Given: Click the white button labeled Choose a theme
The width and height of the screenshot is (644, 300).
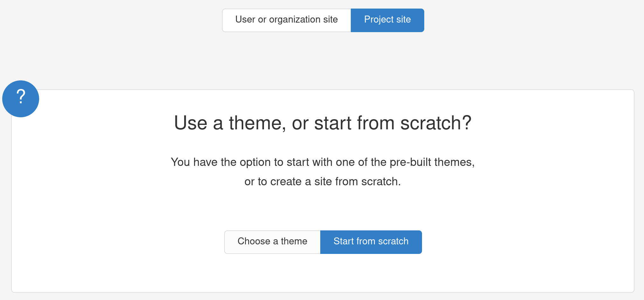Looking at the screenshot, I should (x=272, y=242).
